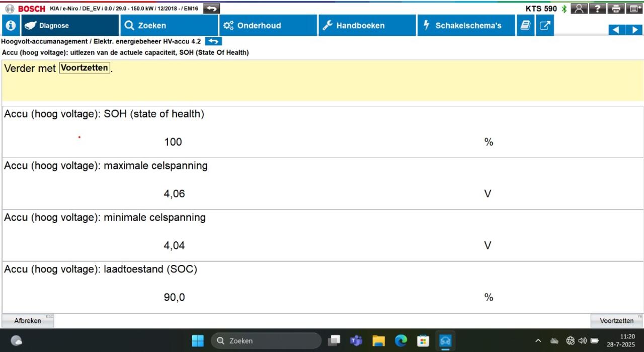Navigate to next page with right arrow
644x352 pixels.
click(x=634, y=30)
